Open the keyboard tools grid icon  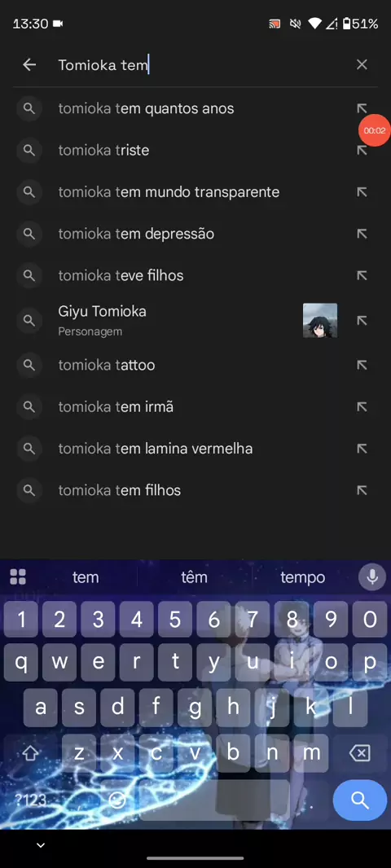coord(18,576)
